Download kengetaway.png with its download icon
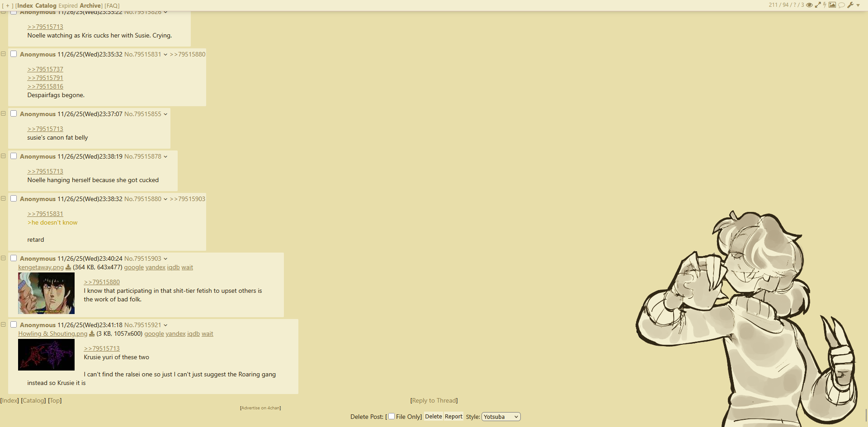The image size is (868, 427). coord(68,267)
